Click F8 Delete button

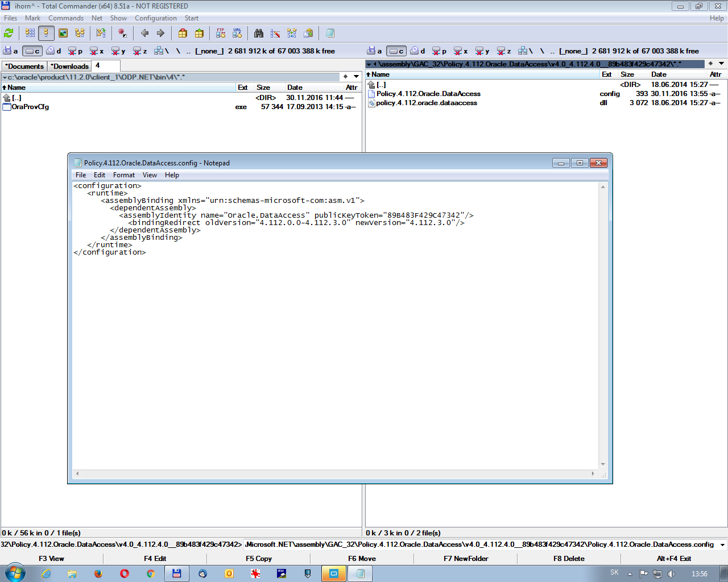(x=569, y=559)
